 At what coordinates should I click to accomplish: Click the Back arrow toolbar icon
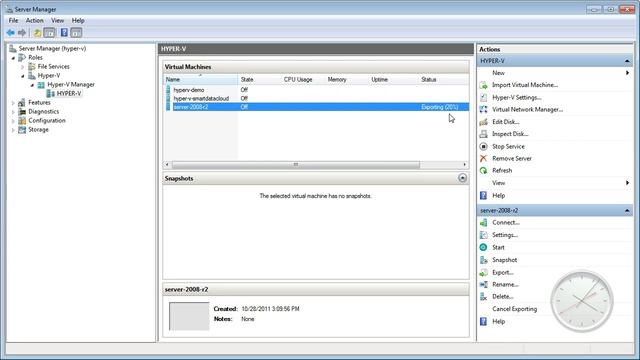point(11,33)
